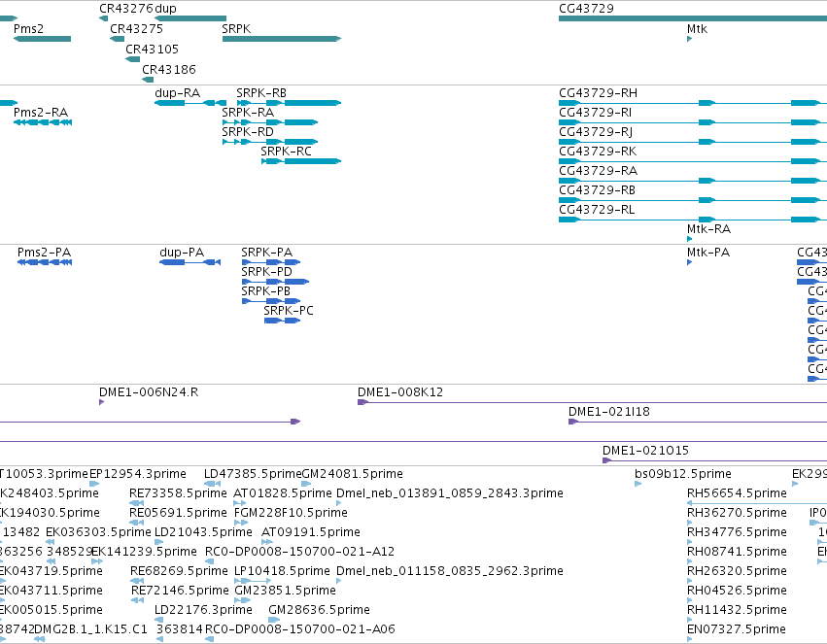Select transcript SRPK-RC
This screenshot has height=644, width=827.
(x=301, y=161)
